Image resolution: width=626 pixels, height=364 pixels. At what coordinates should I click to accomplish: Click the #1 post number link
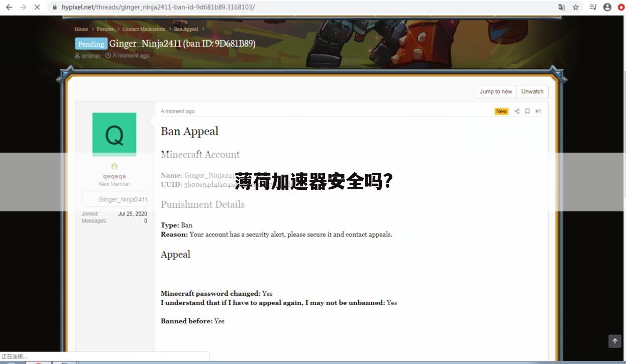pos(538,111)
